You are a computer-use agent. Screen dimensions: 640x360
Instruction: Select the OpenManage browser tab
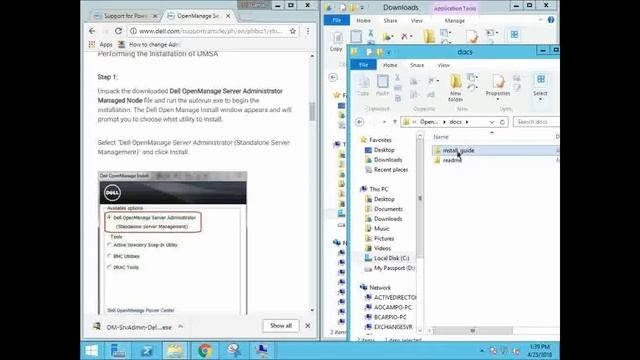coord(198,16)
